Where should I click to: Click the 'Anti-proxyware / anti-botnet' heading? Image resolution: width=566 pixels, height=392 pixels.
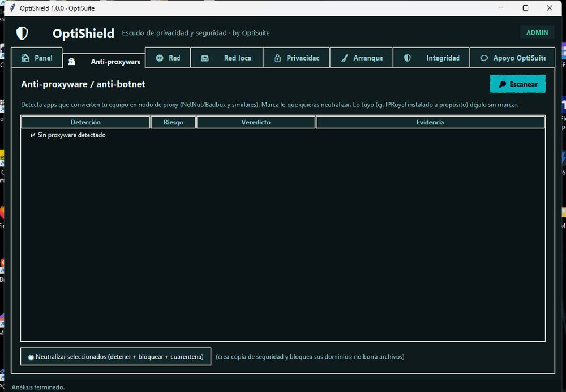83,84
